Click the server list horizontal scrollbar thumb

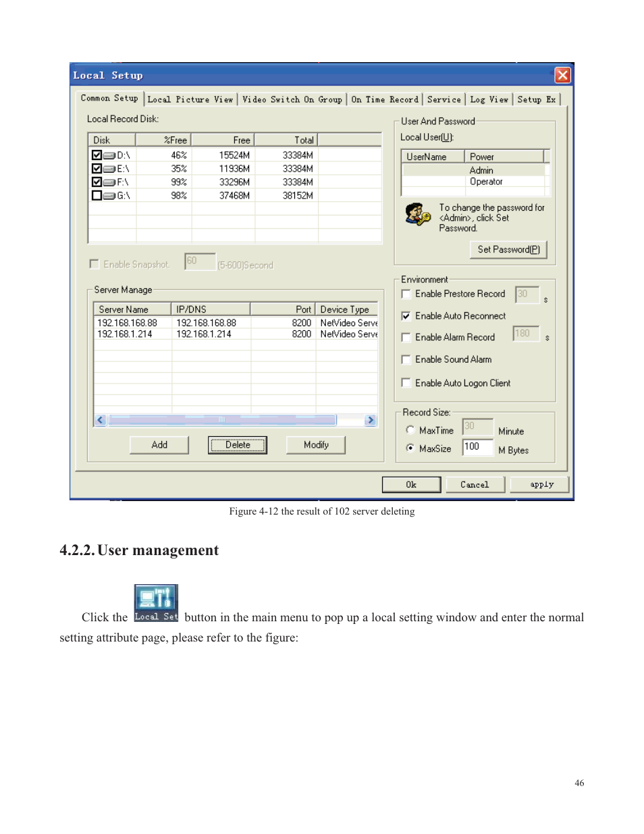[222, 420]
